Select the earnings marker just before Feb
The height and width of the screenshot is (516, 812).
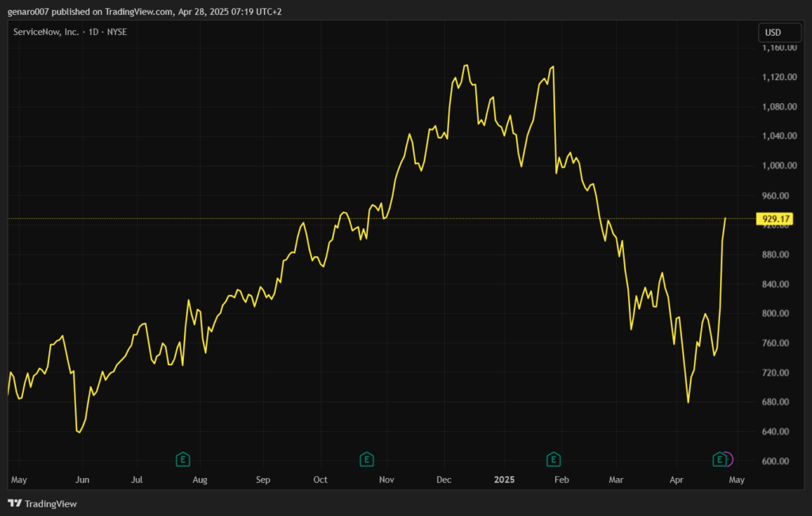[x=553, y=459]
